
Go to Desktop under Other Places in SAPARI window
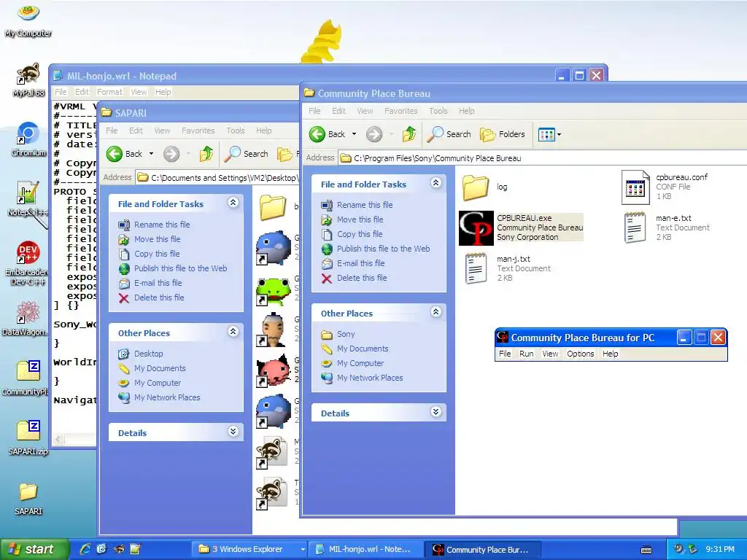coord(141,354)
